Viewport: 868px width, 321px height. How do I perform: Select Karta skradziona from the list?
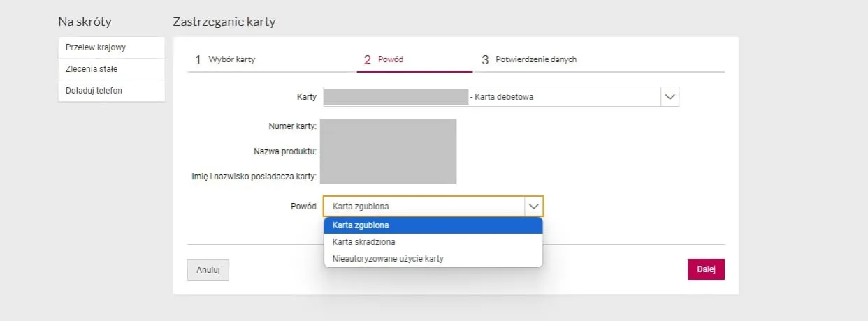433,242
